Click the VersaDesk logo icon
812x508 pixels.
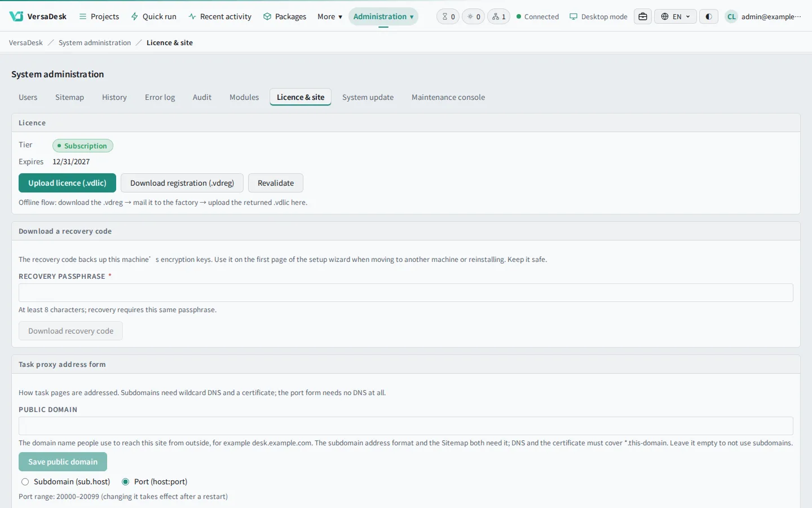pyautogui.click(x=16, y=16)
